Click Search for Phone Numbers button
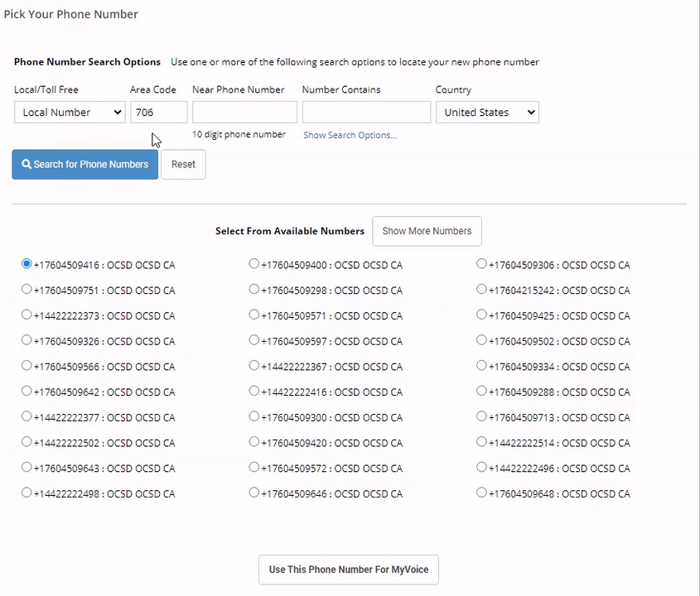This screenshot has width=700, height=596. point(85,165)
